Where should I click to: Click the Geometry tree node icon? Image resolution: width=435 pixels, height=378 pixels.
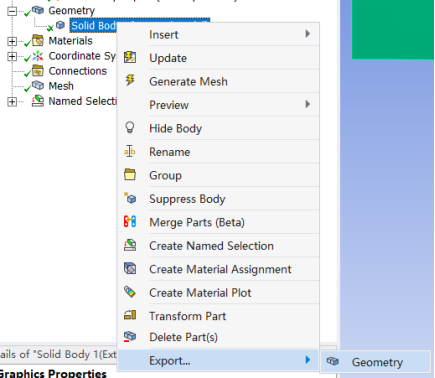[x=38, y=10]
